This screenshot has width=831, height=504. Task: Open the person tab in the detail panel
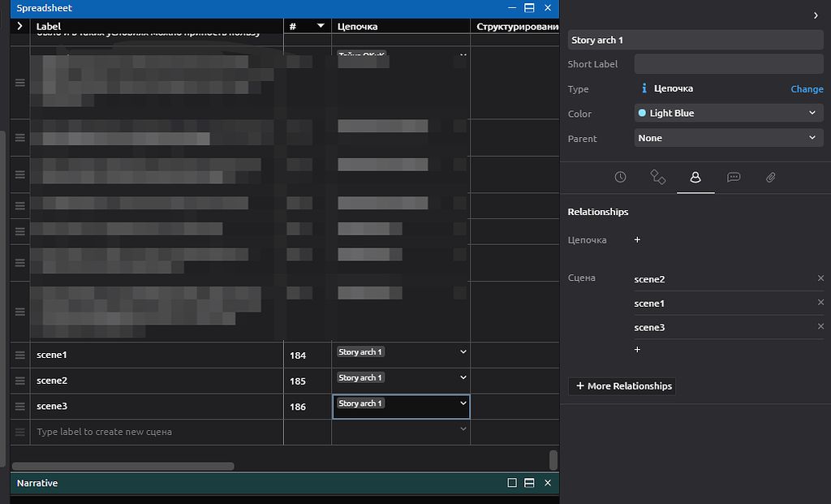point(695,177)
